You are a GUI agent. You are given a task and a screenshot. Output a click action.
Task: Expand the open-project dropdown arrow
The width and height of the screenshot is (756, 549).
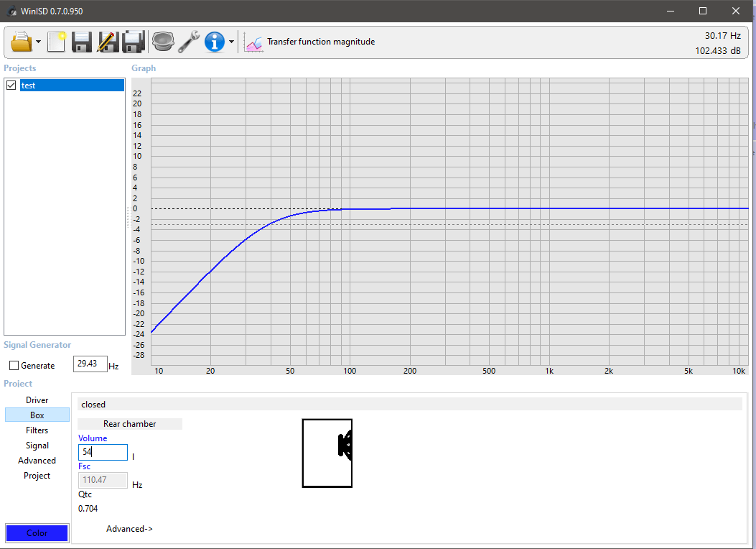(38, 42)
